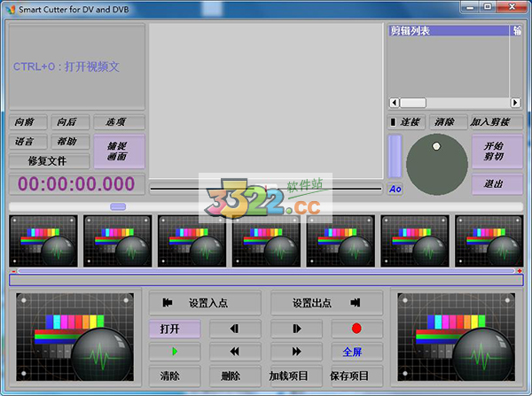Click the red record button
This screenshot has width=532, height=396.
click(x=357, y=329)
